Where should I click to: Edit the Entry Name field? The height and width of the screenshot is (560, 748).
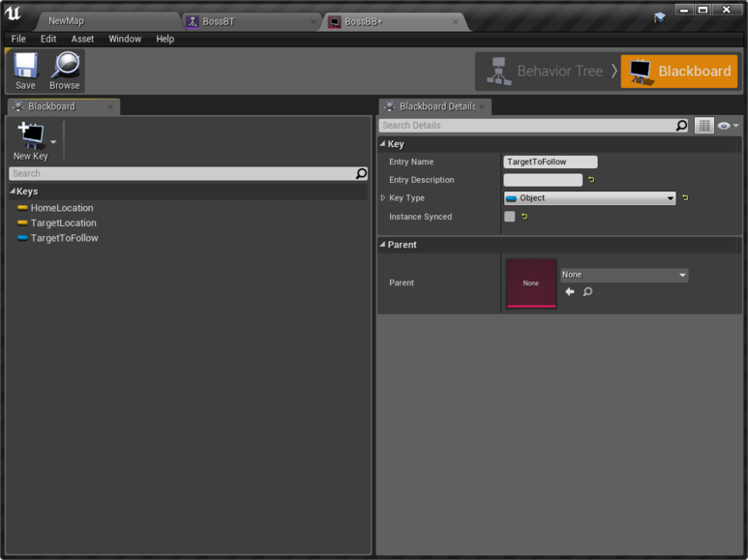pyautogui.click(x=551, y=162)
